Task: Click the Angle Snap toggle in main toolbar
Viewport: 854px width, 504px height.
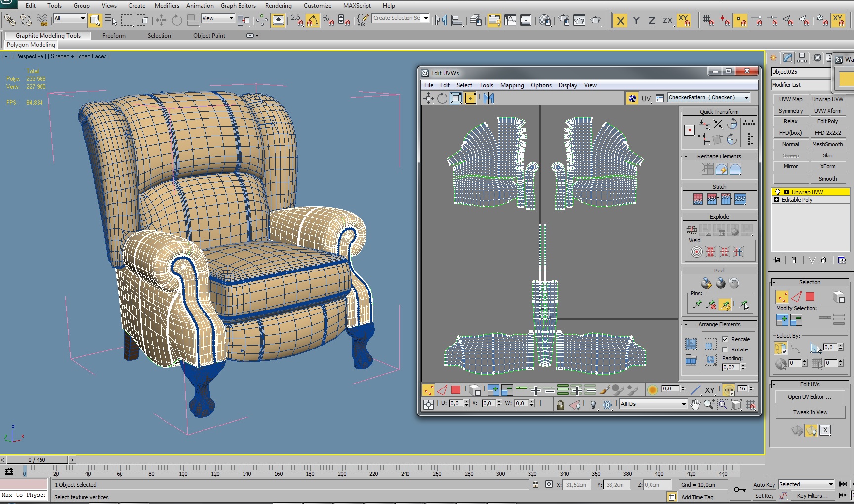Action: pos(312,20)
